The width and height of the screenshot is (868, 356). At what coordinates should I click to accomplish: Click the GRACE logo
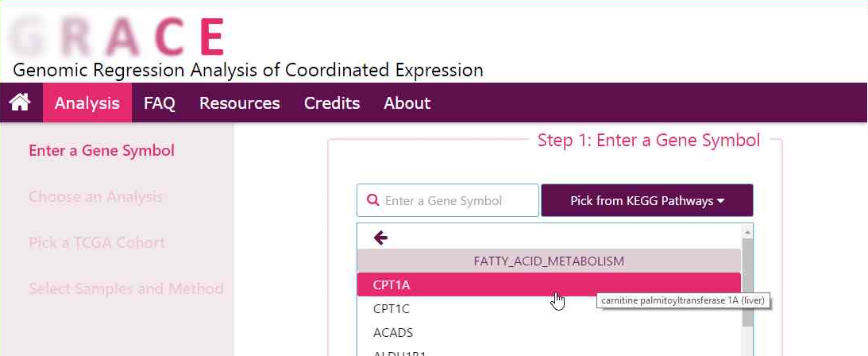(x=119, y=35)
